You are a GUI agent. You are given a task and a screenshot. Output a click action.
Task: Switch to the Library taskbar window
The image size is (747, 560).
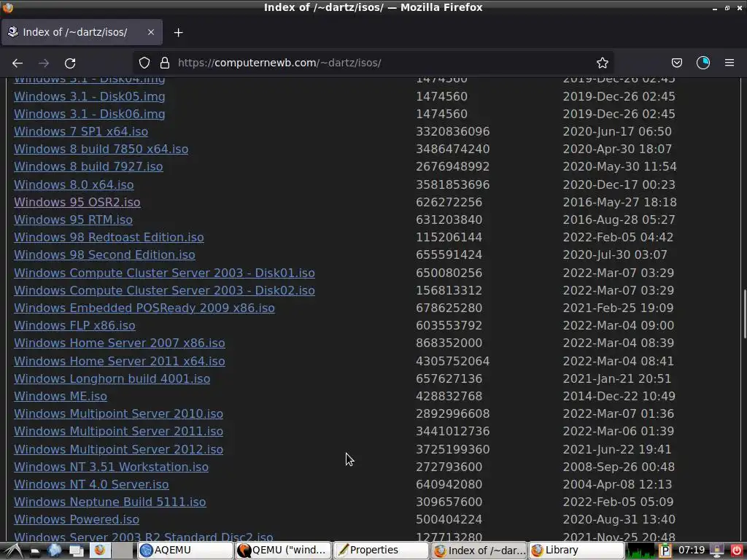click(x=576, y=551)
